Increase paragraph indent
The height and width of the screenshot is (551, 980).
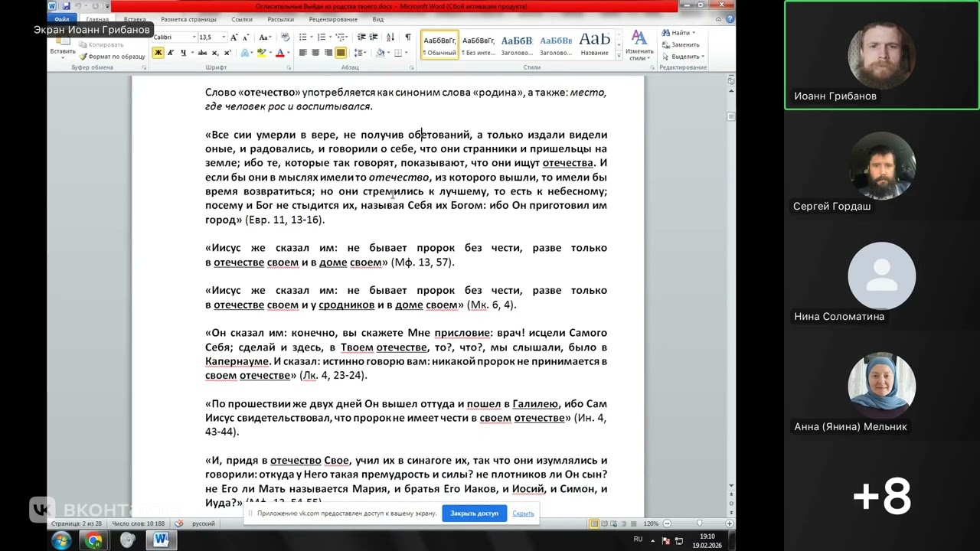(374, 37)
